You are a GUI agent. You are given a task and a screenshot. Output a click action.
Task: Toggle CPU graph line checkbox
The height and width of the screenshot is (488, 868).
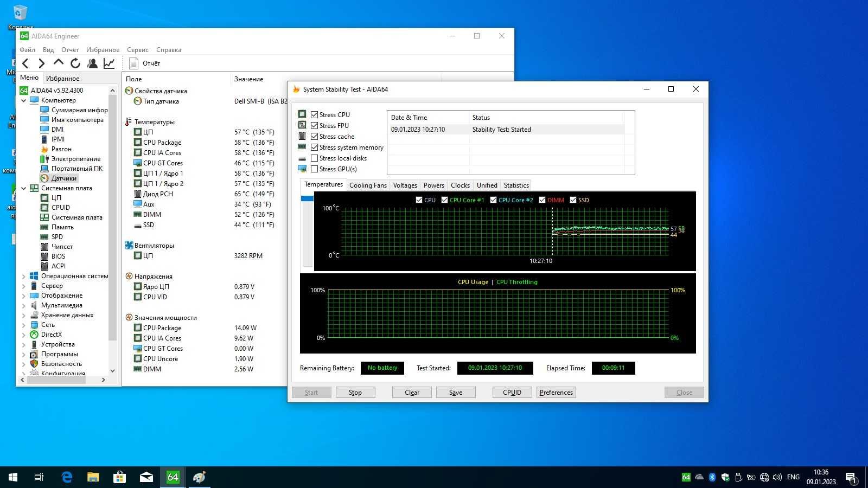[x=419, y=200]
